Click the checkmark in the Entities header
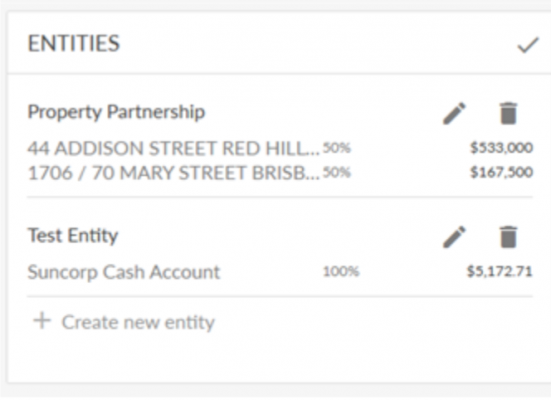551x400 pixels. pos(528,45)
